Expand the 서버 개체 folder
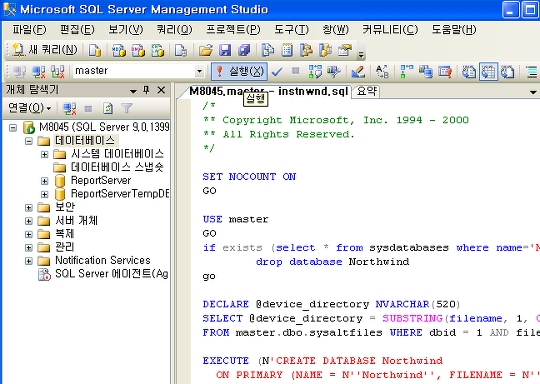This screenshot has height=384, width=540. click(29, 221)
